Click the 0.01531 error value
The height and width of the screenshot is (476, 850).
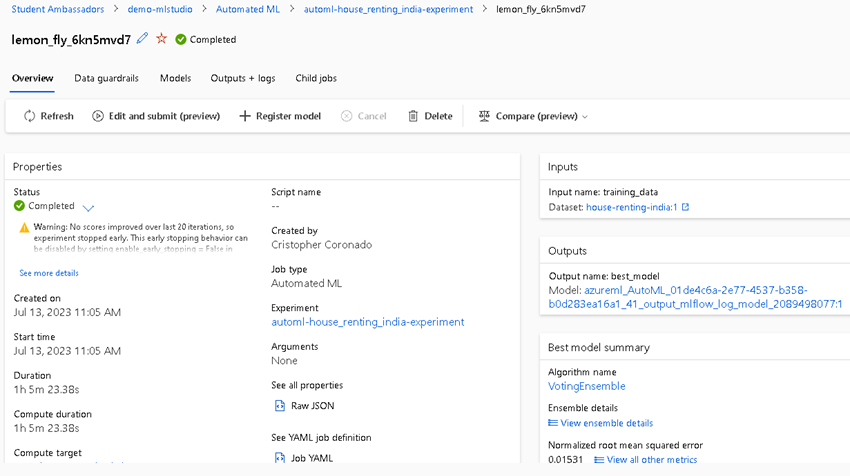pos(565,460)
